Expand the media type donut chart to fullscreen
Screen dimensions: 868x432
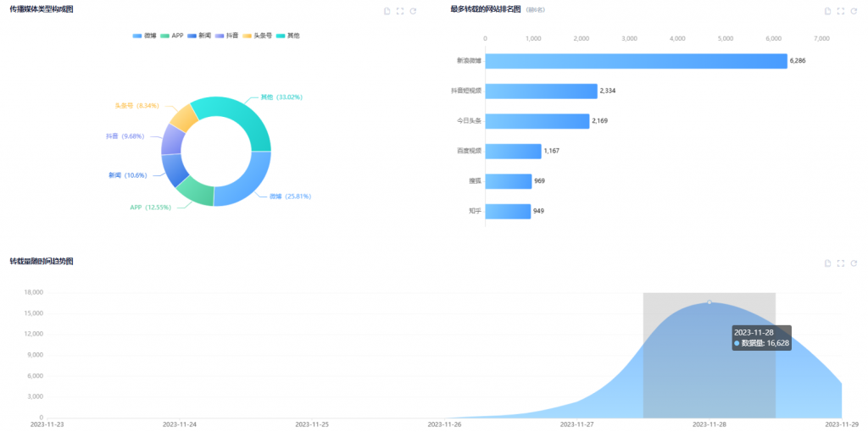pyautogui.click(x=400, y=11)
